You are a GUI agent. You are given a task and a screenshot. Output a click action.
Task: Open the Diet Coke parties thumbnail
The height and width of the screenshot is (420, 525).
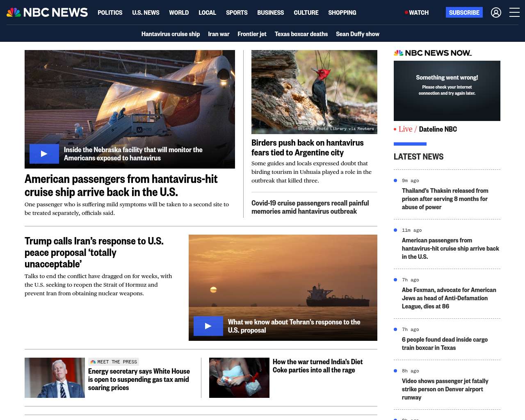pos(239,378)
